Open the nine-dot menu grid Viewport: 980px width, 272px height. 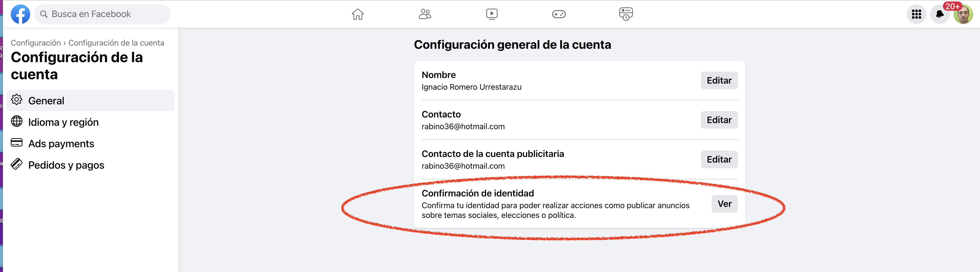tap(917, 14)
